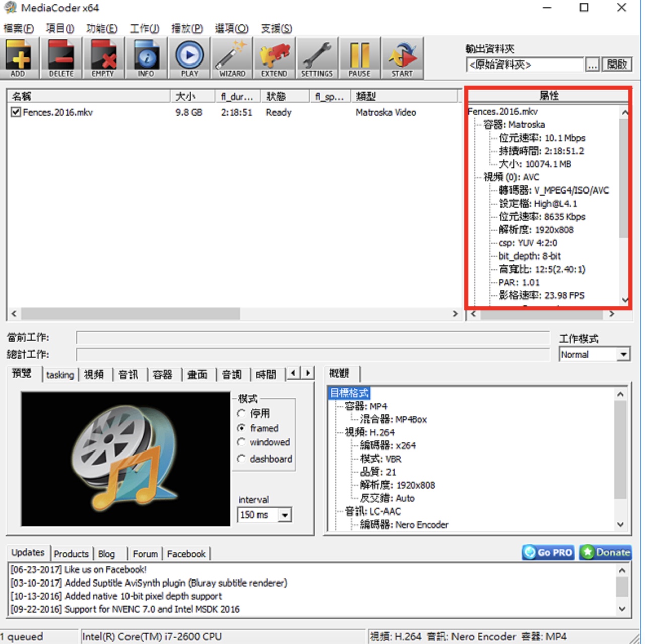Select the 停用 mode radio button
This screenshot has height=644, width=645.
point(242,413)
